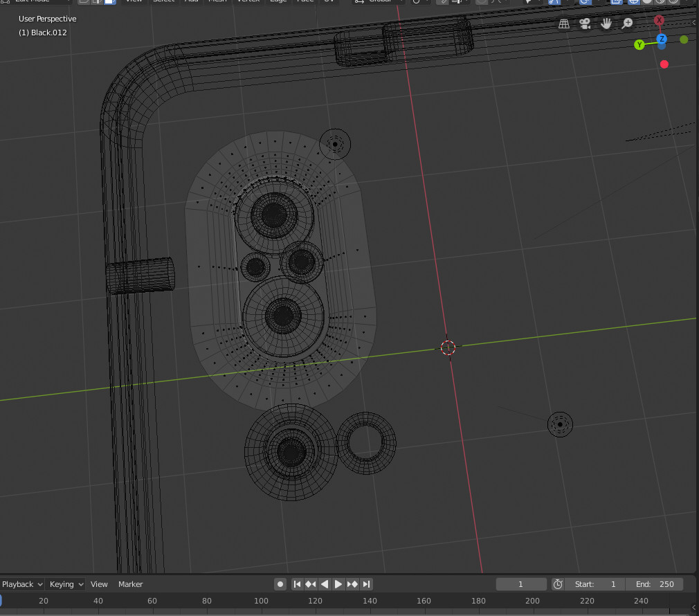Activate the Zoom view magnifier icon
Image resolution: width=699 pixels, height=616 pixels.
626,23
